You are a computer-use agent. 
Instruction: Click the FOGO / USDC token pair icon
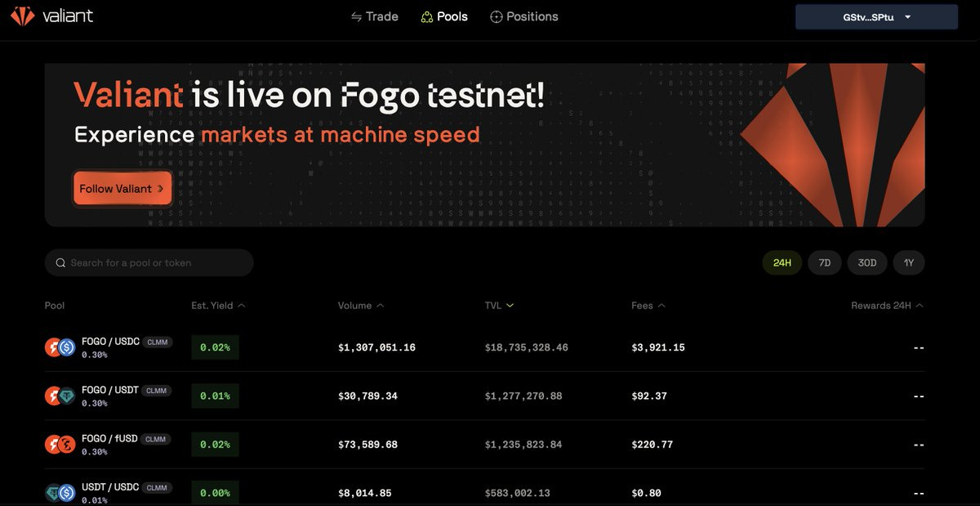point(60,347)
